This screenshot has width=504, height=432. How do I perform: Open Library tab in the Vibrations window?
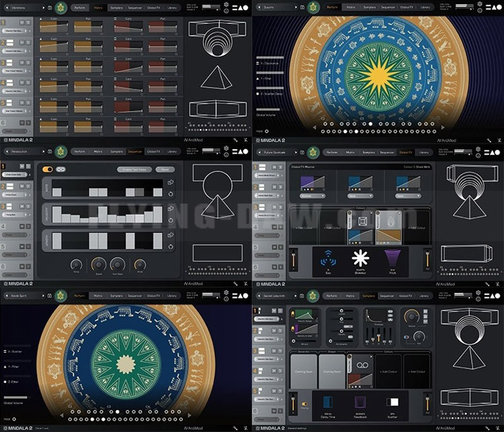[x=172, y=7]
